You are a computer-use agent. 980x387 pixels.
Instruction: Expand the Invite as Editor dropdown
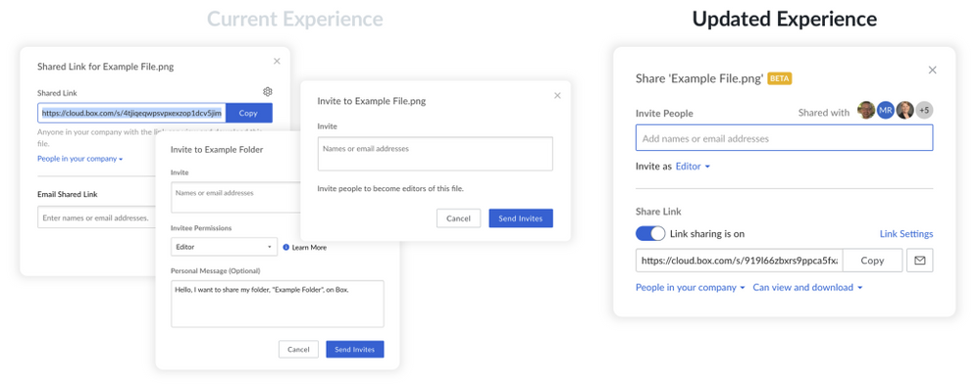pos(694,167)
